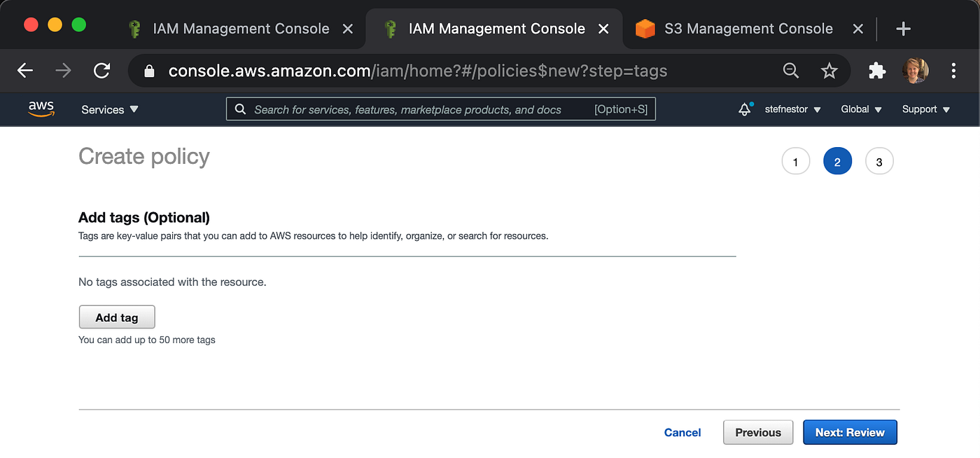Open the Support dropdown menu
980x458 pixels.
925,109
